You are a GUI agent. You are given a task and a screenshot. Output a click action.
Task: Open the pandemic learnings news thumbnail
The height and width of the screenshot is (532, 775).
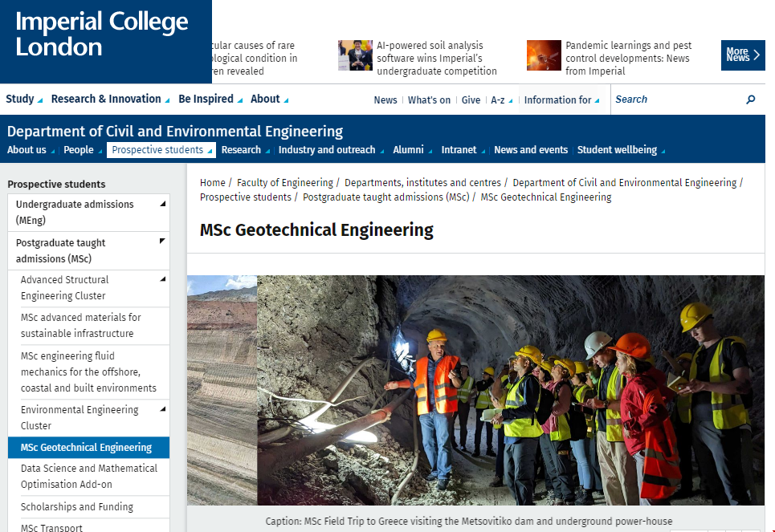tap(544, 56)
